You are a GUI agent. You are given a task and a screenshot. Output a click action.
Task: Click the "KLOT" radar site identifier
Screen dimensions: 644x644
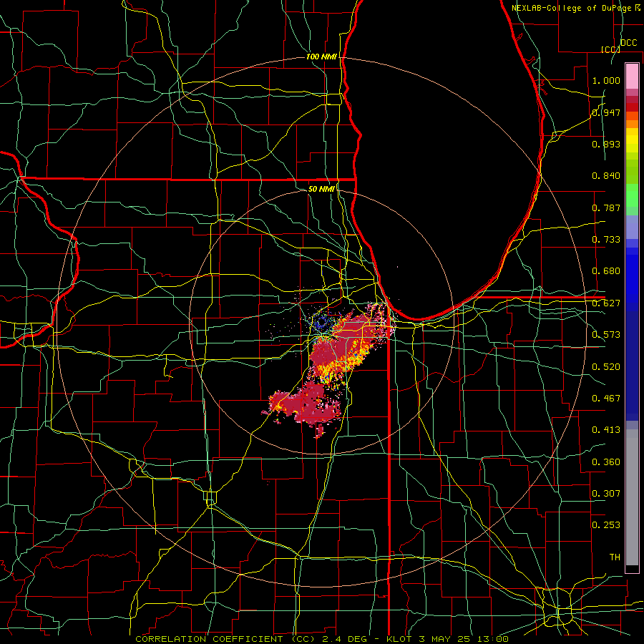tap(399, 639)
